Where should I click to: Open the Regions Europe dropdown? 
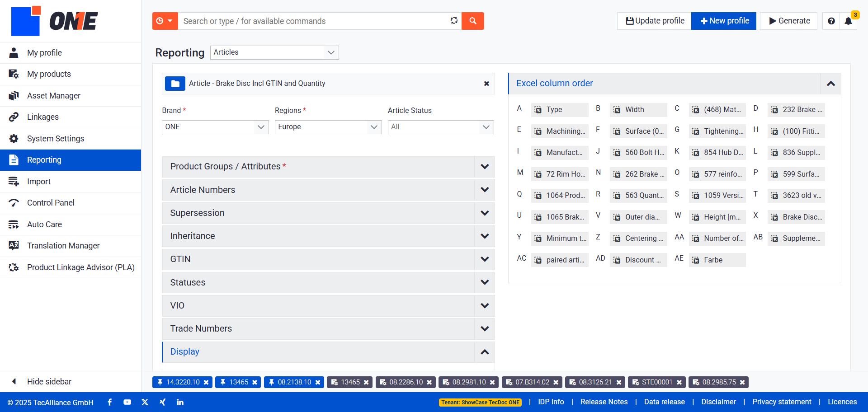(x=328, y=127)
